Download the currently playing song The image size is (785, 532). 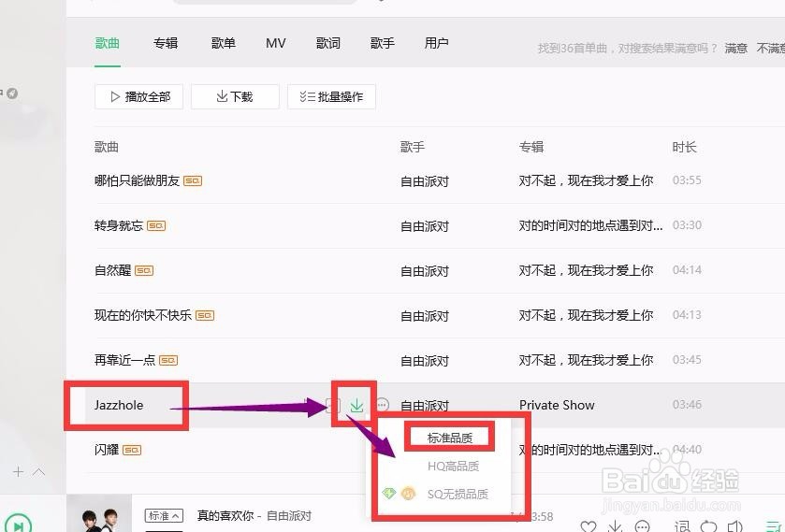click(x=615, y=525)
